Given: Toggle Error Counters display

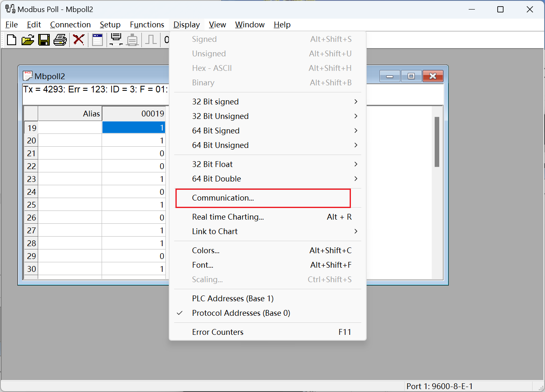Looking at the screenshot, I should [x=218, y=332].
